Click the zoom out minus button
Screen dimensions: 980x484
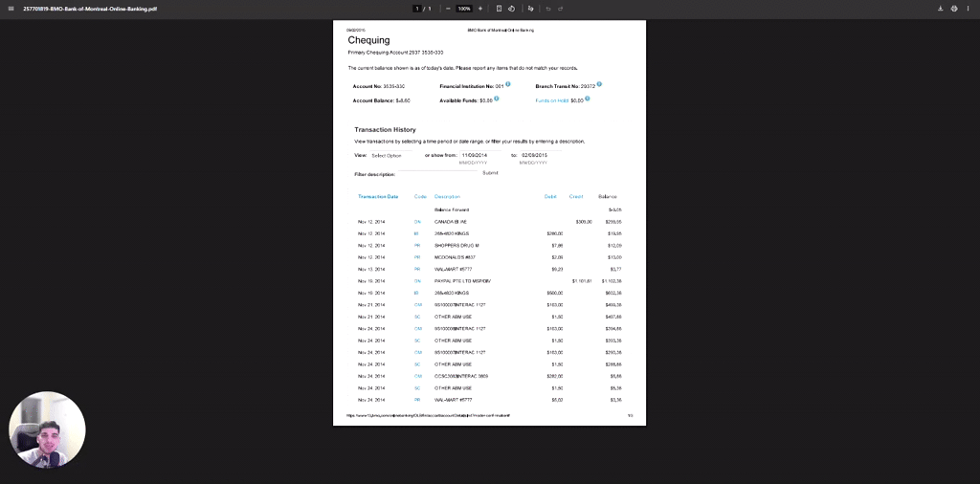pos(448,9)
